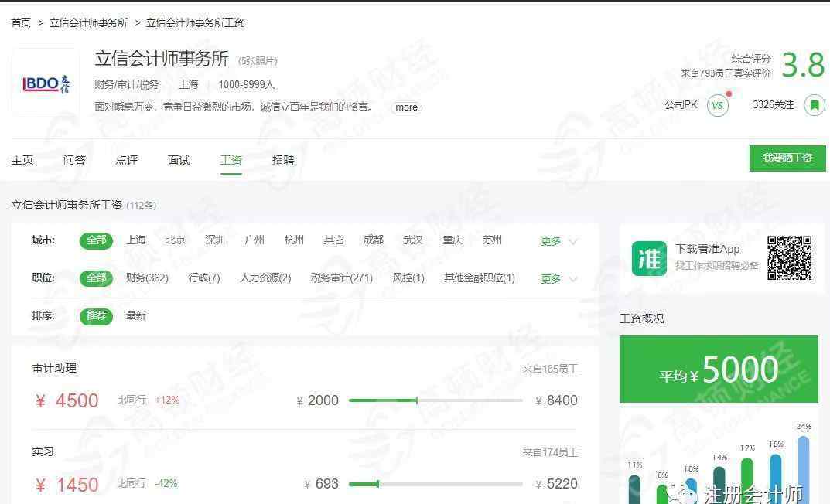Screen dimensions: 830x504
Task: Select the 全部 position filter
Action: click(97, 278)
